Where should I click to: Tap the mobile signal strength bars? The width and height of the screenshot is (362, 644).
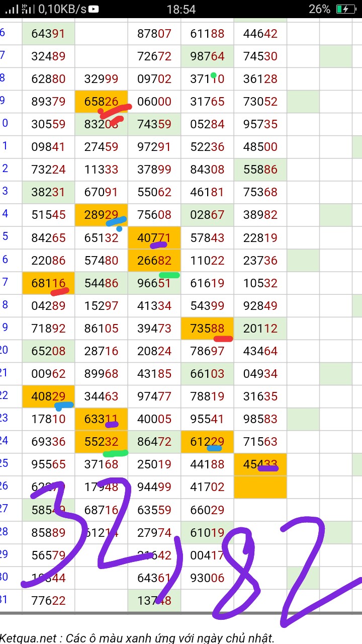[12, 9]
